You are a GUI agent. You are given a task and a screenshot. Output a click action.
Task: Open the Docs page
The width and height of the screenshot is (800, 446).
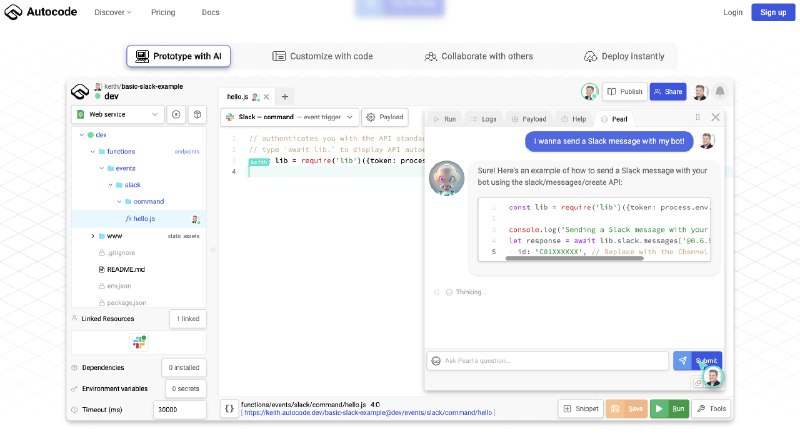coord(210,12)
